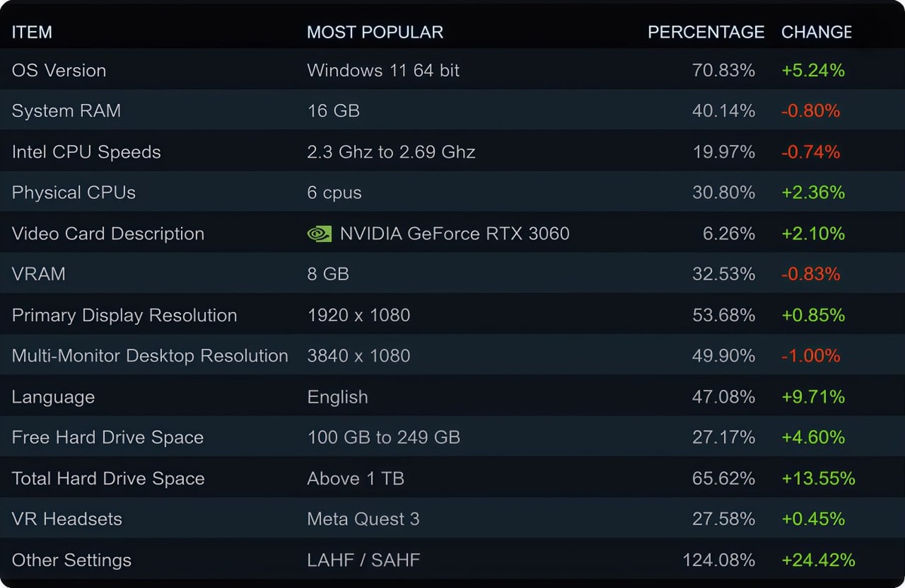Select the Video Card Description label

tap(108, 234)
